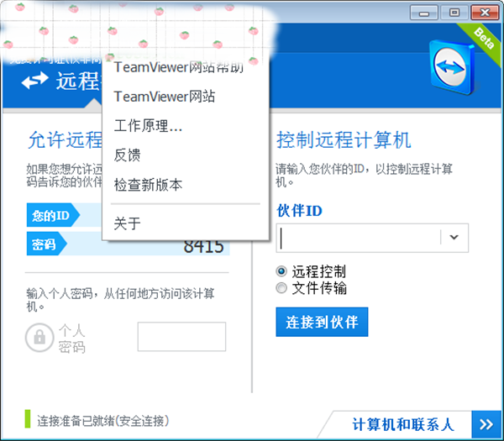This screenshot has height=441, width=504.
Task: Click the 密码 label tag
Action: click(x=46, y=244)
